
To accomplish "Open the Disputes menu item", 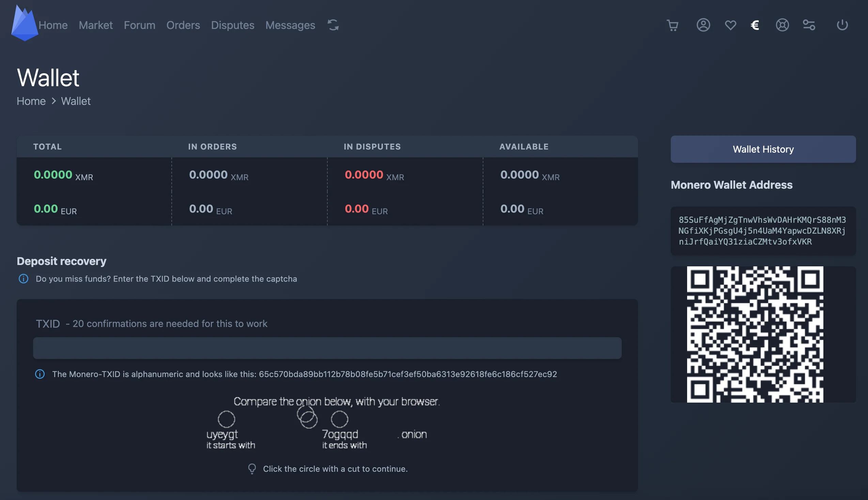I will pyautogui.click(x=232, y=25).
